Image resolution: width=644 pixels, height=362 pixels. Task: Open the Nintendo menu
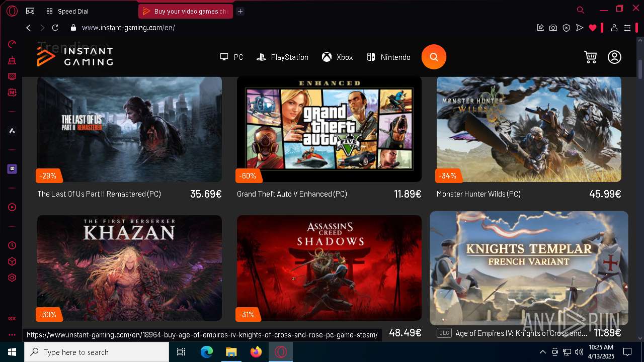tap(388, 57)
